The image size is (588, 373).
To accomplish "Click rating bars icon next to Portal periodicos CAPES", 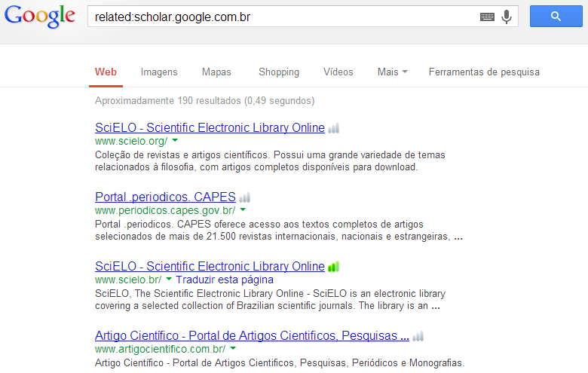I will tap(244, 197).
